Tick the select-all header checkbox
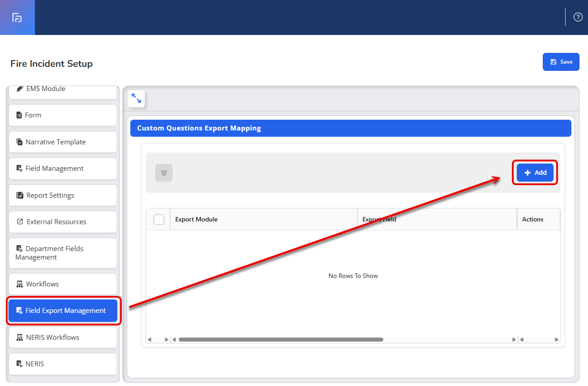Image resolution: width=588 pixels, height=386 pixels. coord(159,219)
